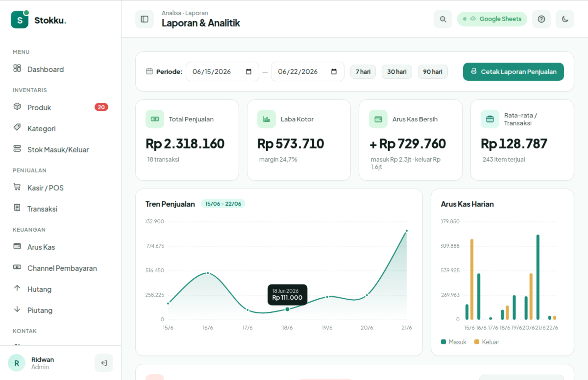Viewport: 588px width, 380px height.
Task: Click the end date field 06/22/2026
Action: coord(307,71)
